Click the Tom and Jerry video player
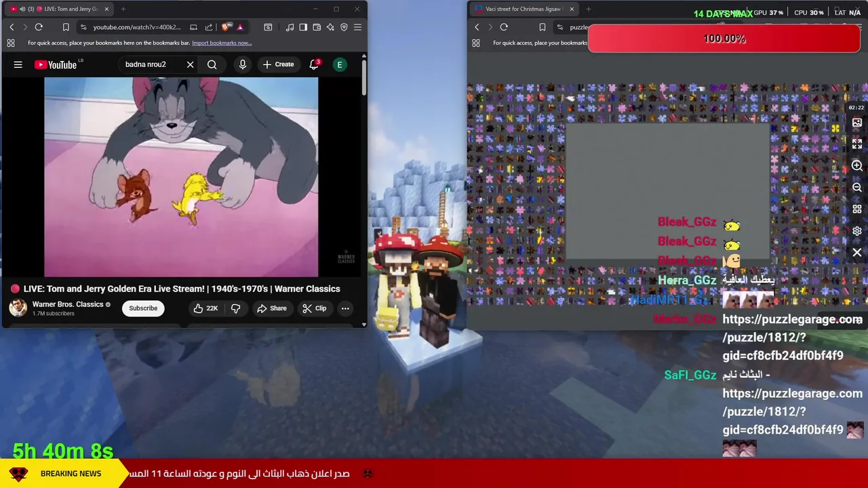Screen dimensions: 868x488 click(x=181, y=178)
